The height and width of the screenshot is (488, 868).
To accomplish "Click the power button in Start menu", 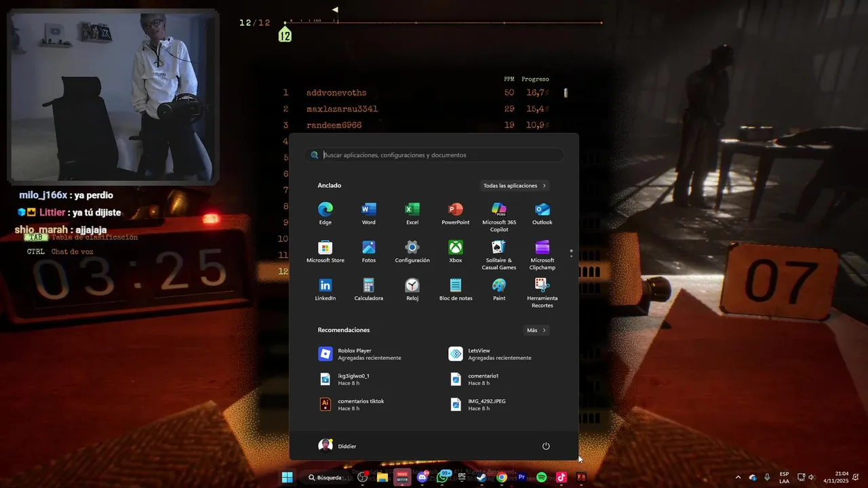I will pyautogui.click(x=546, y=446).
